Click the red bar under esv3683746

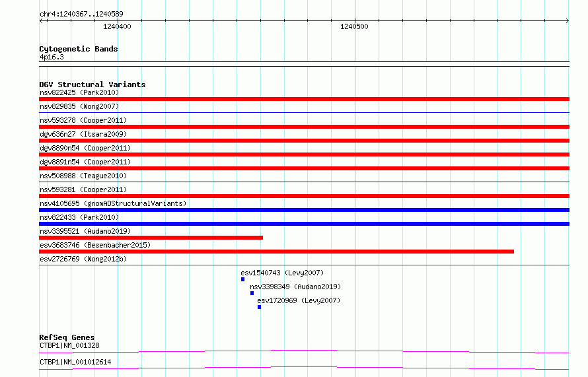[276, 252]
